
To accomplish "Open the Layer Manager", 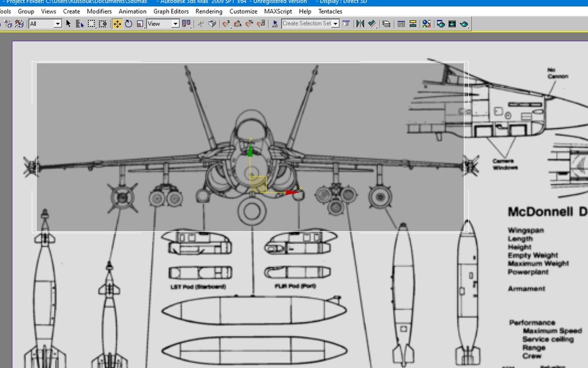I will 386,24.
